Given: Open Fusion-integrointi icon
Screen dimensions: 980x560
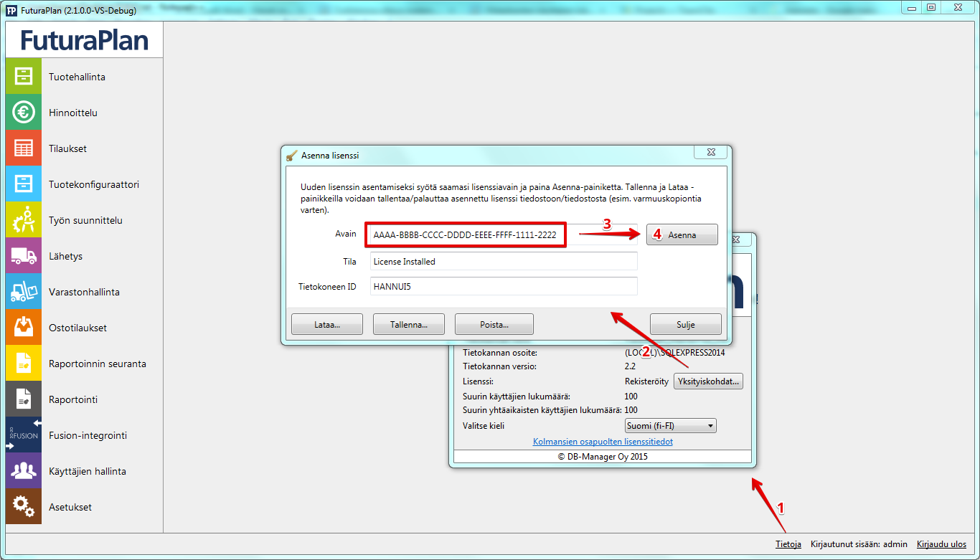Looking at the screenshot, I should (24, 435).
